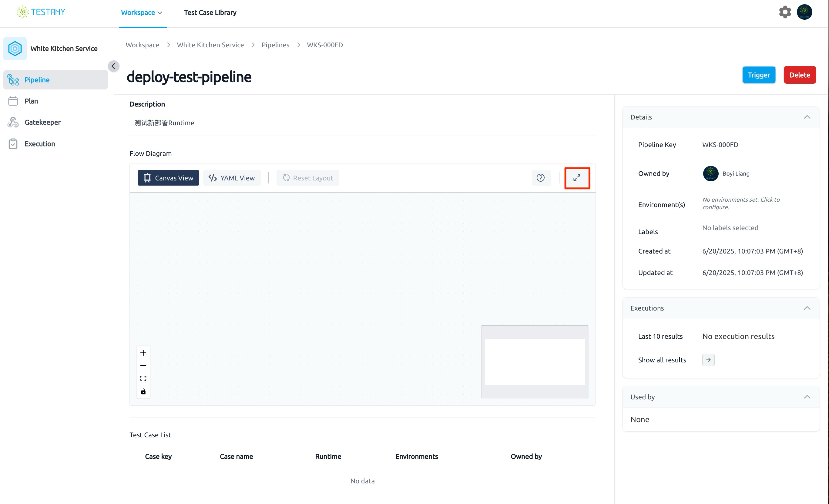Trigger the deploy-test-pipeline
The height and width of the screenshot is (504, 829).
[x=759, y=75]
